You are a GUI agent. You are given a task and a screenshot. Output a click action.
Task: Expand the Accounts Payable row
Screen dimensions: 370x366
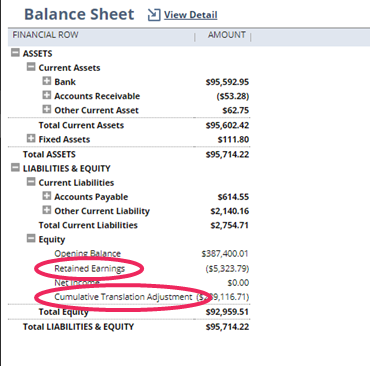pyautogui.click(x=47, y=196)
